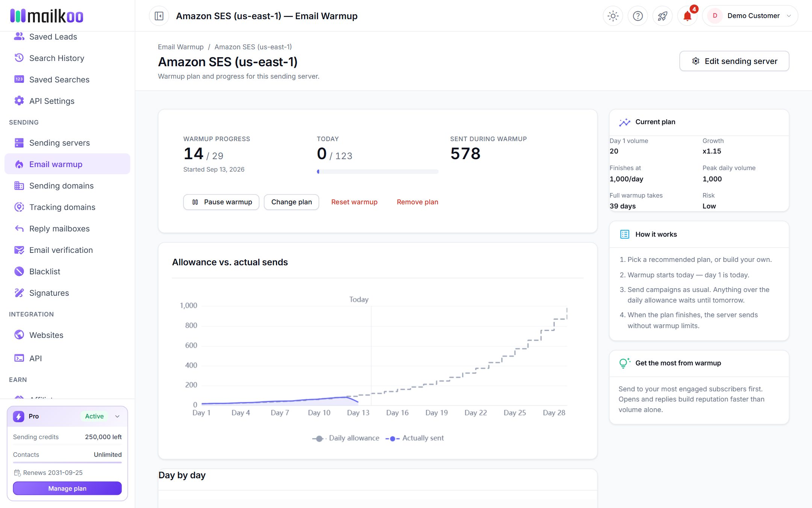This screenshot has width=812, height=508.
Task: Click the Signatures pen icon
Action: point(19,293)
